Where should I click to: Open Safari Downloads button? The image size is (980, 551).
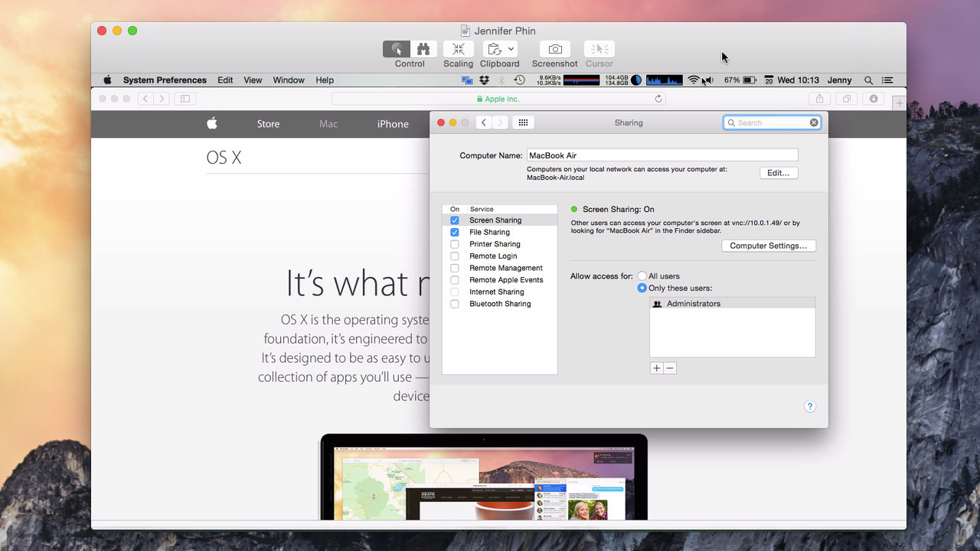point(874,99)
